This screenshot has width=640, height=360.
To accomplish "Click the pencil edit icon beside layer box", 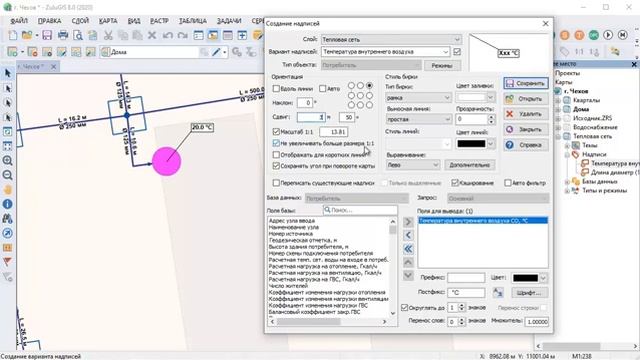I will point(216,52).
